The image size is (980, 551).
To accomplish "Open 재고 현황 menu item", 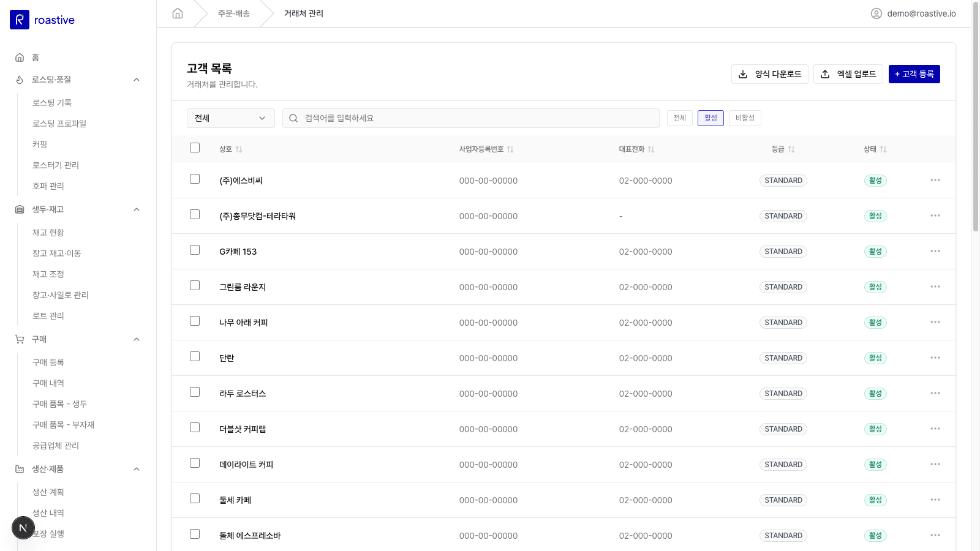I will coord(48,233).
